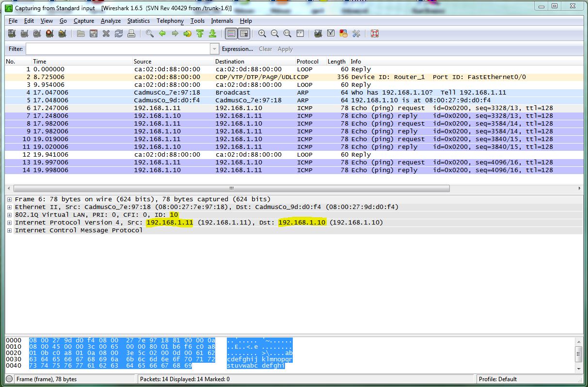Click the hex pane vertical scrollbar
The image size is (588, 387).
tap(579, 355)
